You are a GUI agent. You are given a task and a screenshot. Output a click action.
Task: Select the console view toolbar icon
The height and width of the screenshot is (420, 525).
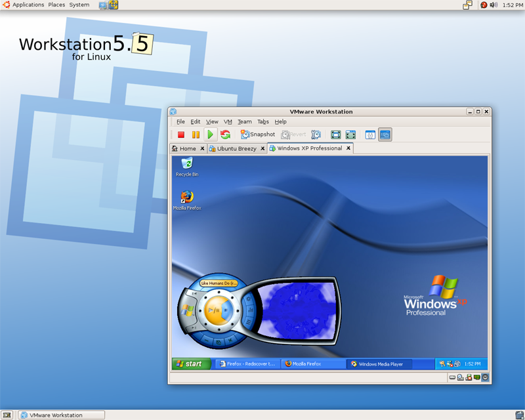coord(385,135)
